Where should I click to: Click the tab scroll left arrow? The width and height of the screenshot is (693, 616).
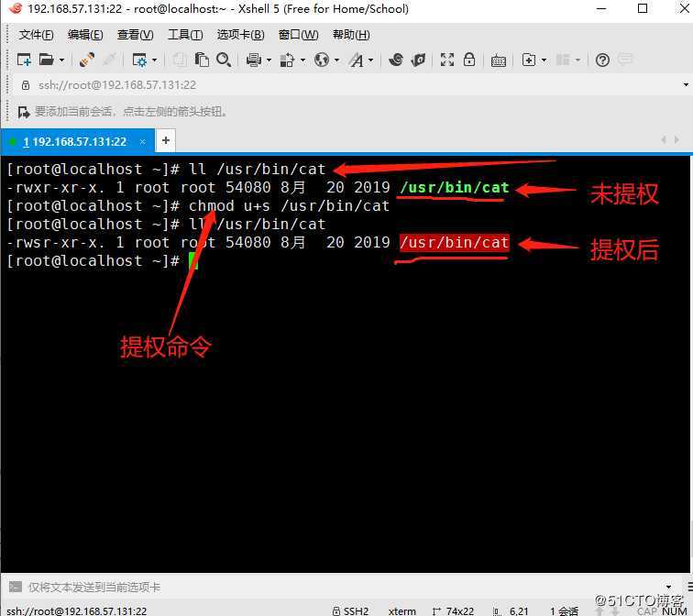coord(664,140)
